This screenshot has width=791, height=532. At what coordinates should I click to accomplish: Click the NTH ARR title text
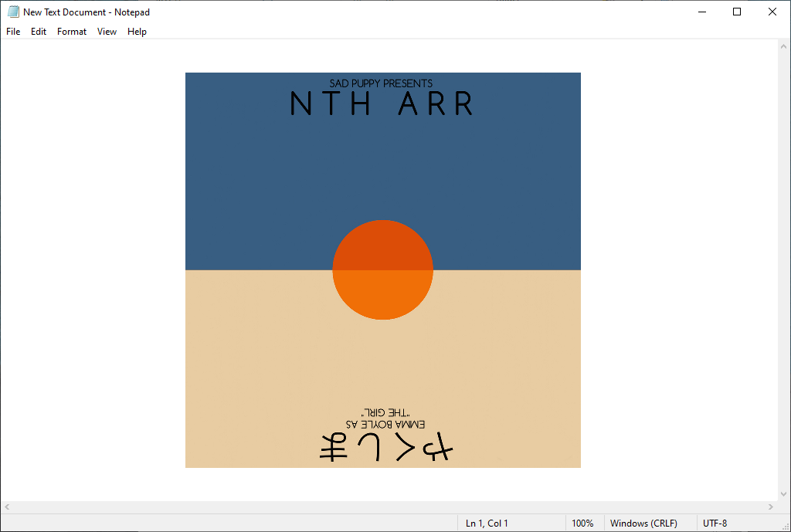tap(382, 104)
